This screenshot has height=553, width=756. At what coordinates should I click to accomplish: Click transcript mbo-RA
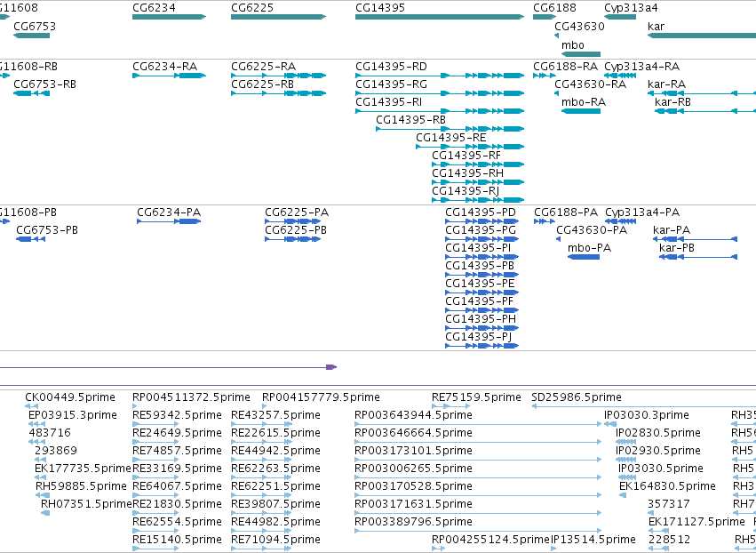[x=584, y=102]
